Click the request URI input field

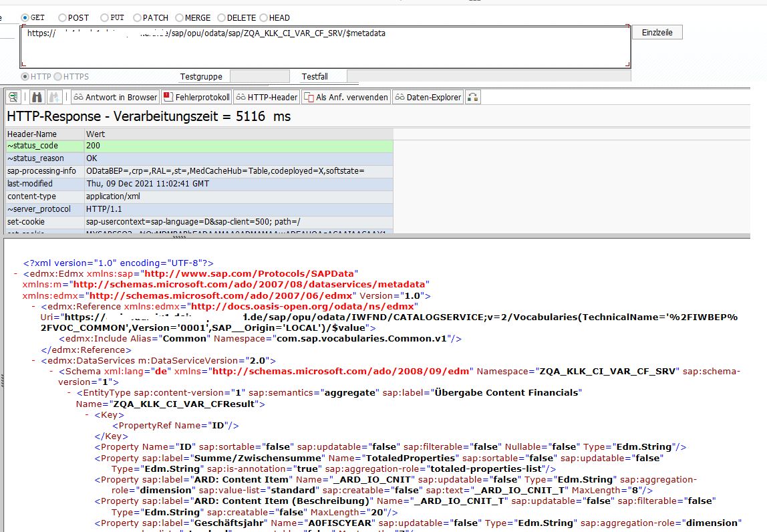(325, 47)
